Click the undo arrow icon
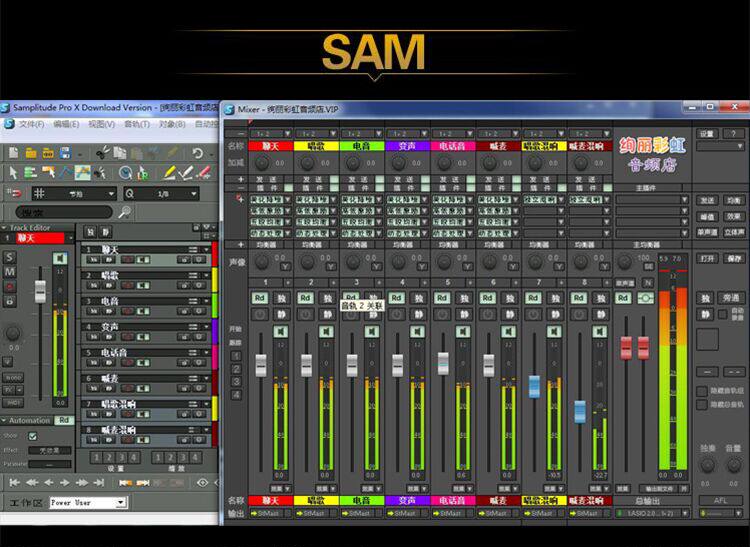The image size is (750, 547). click(198, 153)
